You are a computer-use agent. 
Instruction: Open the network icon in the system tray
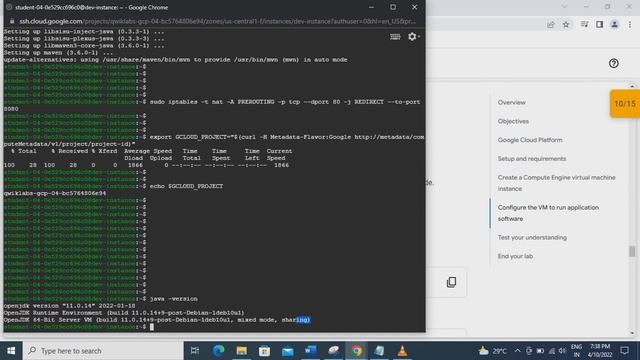(x=551, y=351)
